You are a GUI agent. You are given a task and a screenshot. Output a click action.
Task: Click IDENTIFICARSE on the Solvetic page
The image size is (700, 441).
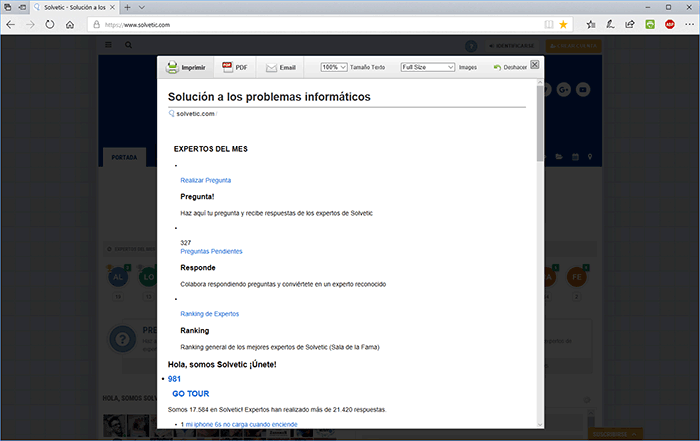(512, 46)
